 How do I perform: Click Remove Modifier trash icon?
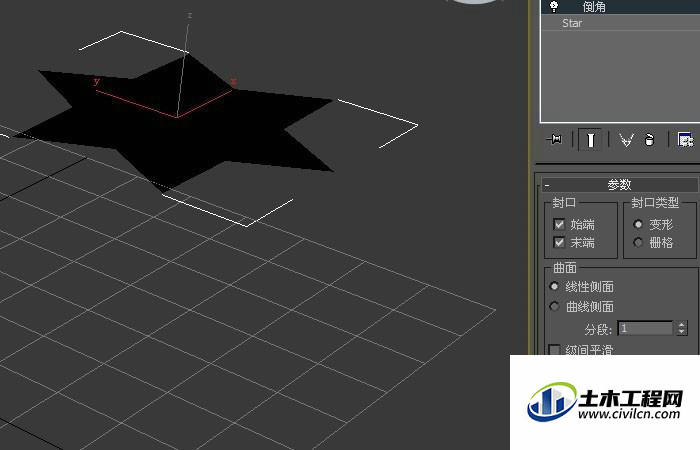650,140
